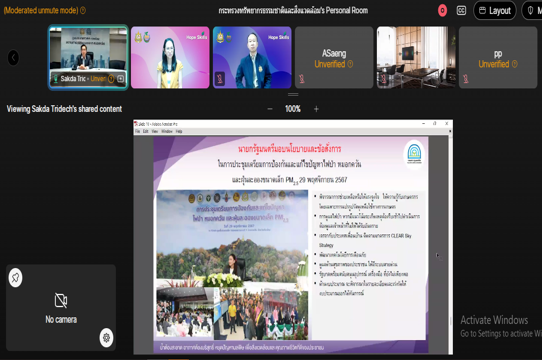Click info icon next to ASaeng Unverified
This screenshot has height=360, width=542.
[350, 64]
